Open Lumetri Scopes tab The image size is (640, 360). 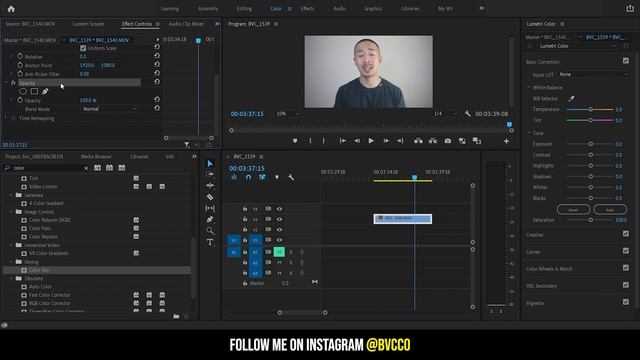(88, 24)
